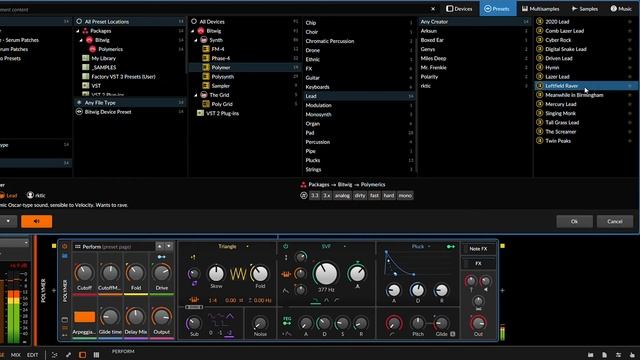The image size is (640, 360).
Task: Switch to the Multisamples tab
Action: 540,9
